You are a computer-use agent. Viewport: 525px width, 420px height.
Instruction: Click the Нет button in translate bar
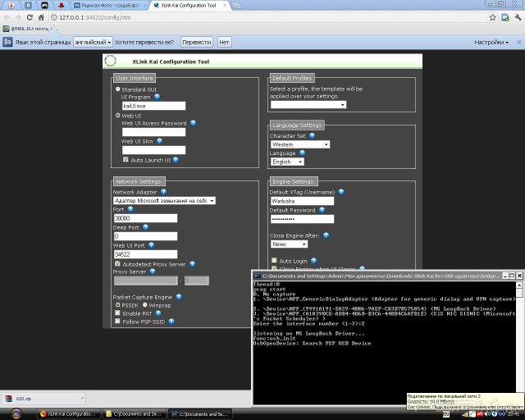(x=225, y=41)
